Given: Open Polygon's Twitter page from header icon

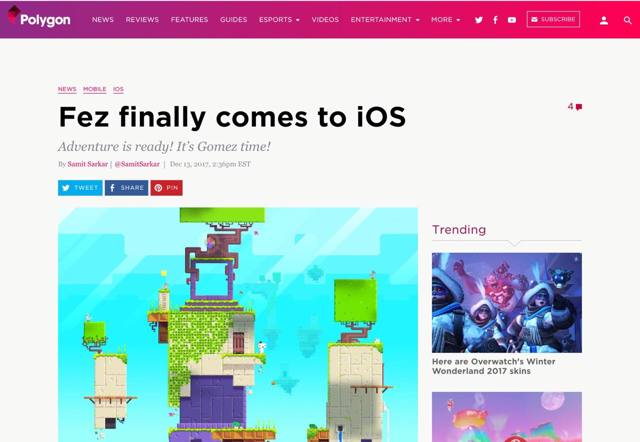Looking at the screenshot, I should (479, 20).
